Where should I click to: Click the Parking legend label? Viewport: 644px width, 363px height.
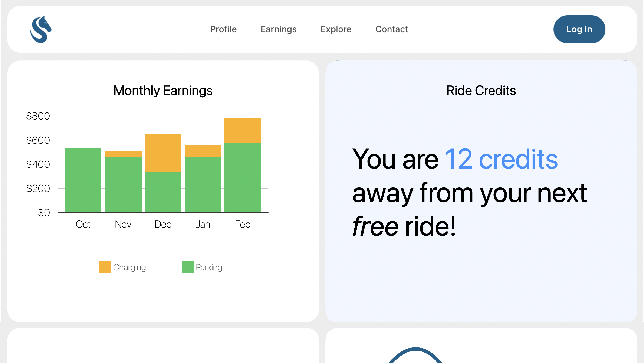pyautogui.click(x=209, y=267)
